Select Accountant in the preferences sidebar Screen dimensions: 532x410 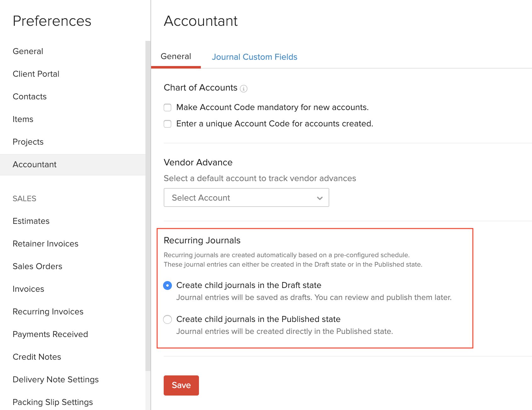click(35, 164)
